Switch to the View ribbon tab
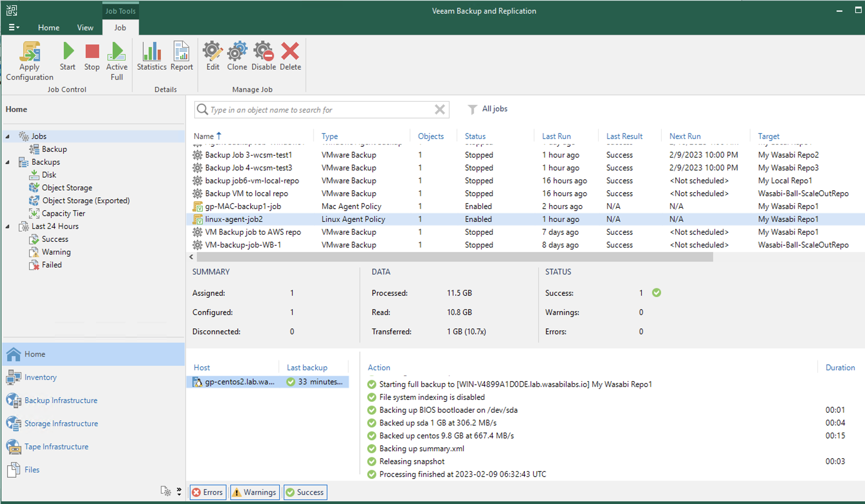Image resolution: width=865 pixels, height=504 pixels. [x=85, y=27]
